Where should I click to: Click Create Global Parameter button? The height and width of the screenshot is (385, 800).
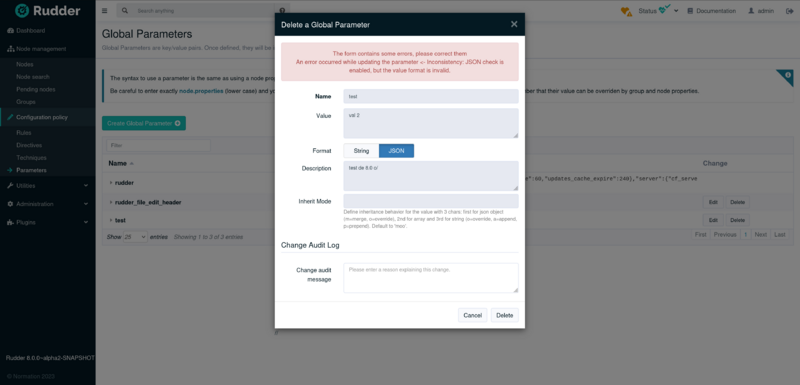click(144, 123)
